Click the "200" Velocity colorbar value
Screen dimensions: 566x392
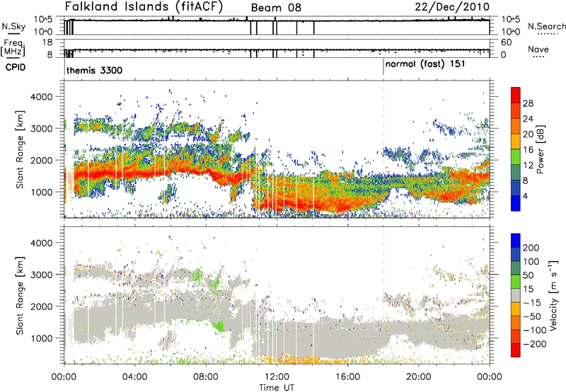tap(531, 248)
